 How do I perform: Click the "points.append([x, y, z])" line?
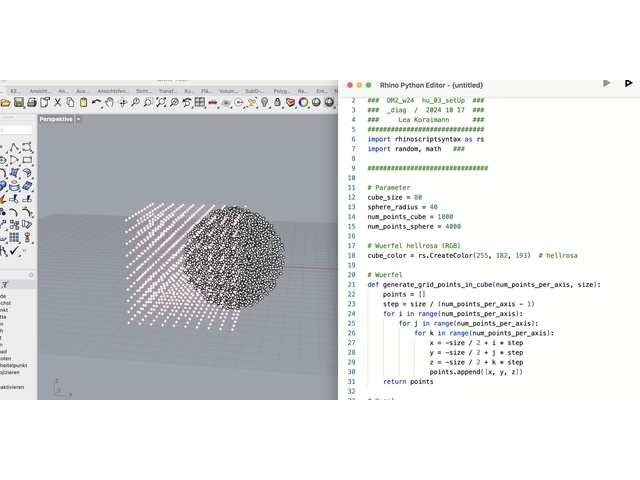point(476,372)
